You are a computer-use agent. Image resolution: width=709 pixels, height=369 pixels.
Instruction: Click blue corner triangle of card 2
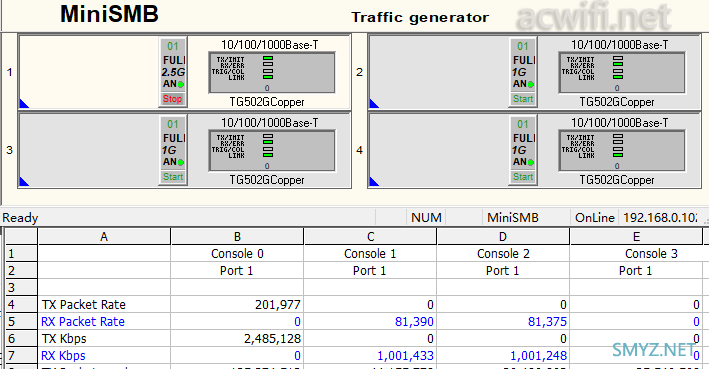[373, 104]
